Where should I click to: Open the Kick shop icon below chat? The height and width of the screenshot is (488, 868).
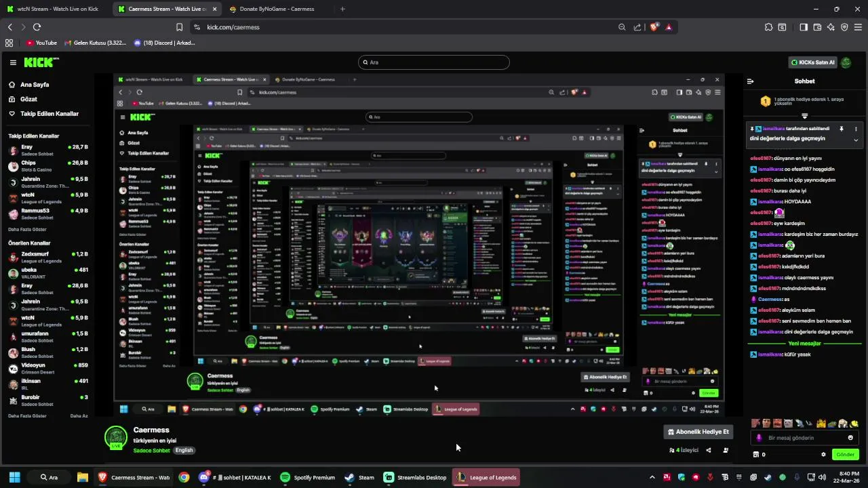tap(756, 454)
